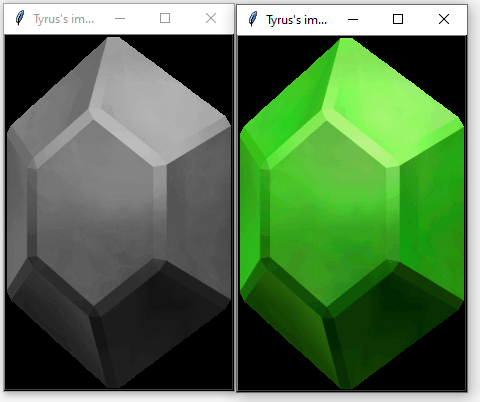
Task: Select the grayscale window title "Tyrus's im..."
Action: 63,19
